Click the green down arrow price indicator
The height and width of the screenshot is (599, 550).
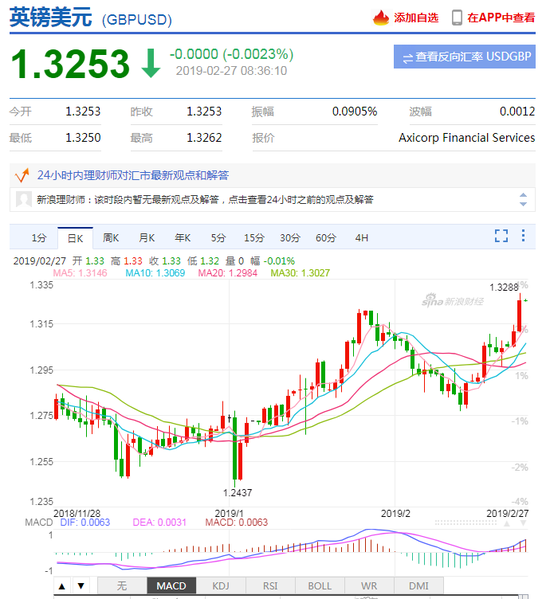click(x=151, y=63)
